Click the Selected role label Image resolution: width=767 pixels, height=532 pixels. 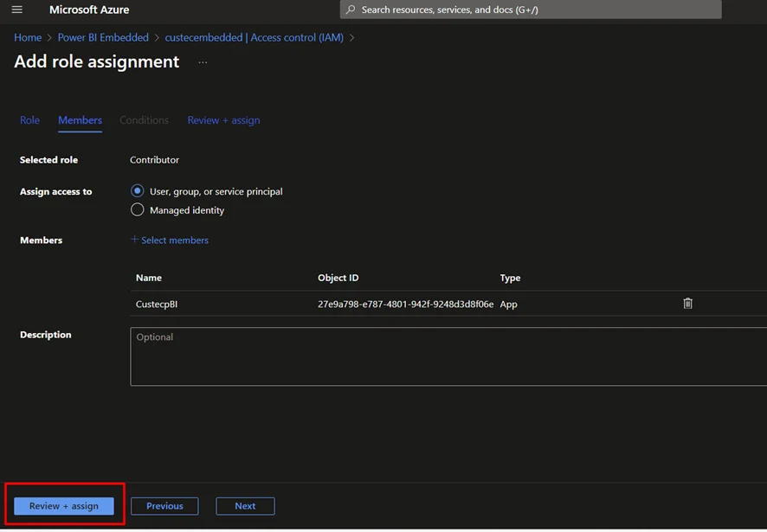(x=49, y=160)
